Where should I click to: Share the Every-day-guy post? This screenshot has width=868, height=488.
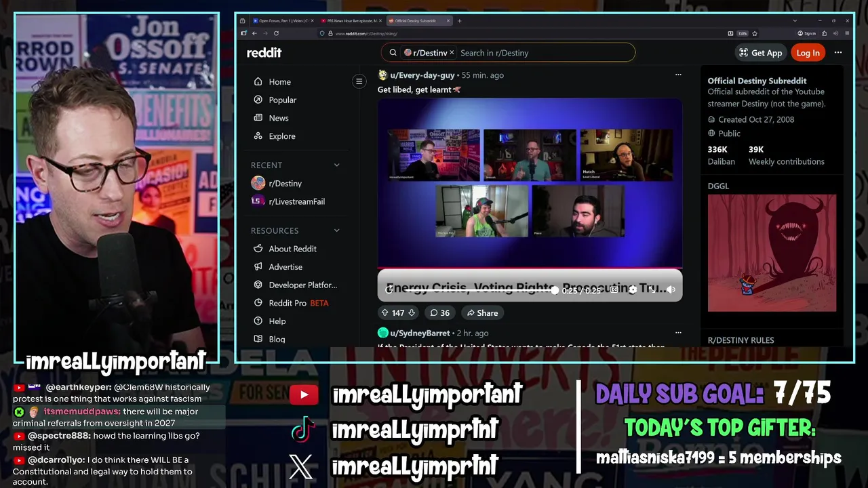482,312
